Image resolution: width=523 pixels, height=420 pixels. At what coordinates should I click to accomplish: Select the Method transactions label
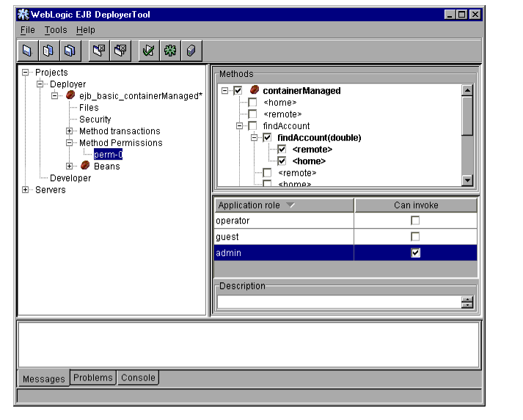pyautogui.click(x=120, y=131)
